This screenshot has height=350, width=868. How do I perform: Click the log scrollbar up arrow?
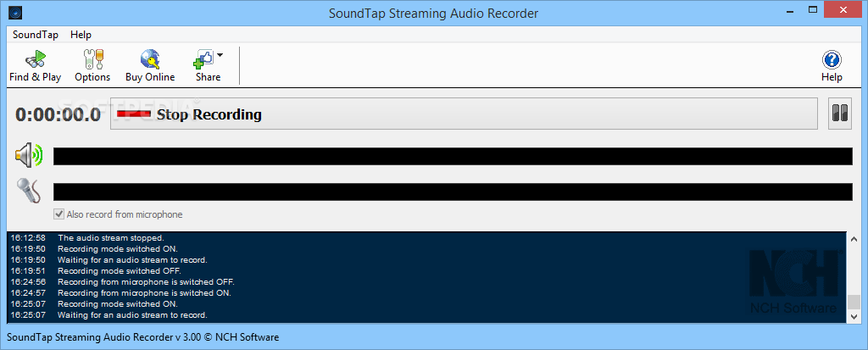(x=854, y=239)
